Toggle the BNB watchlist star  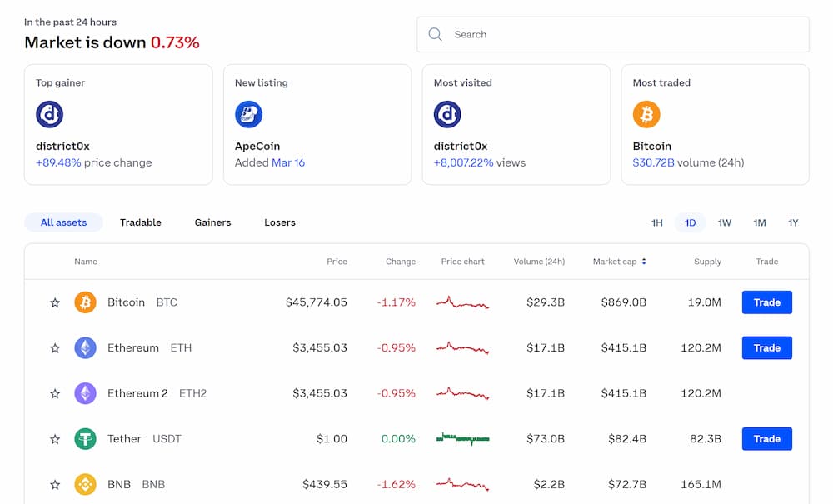(55, 485)
